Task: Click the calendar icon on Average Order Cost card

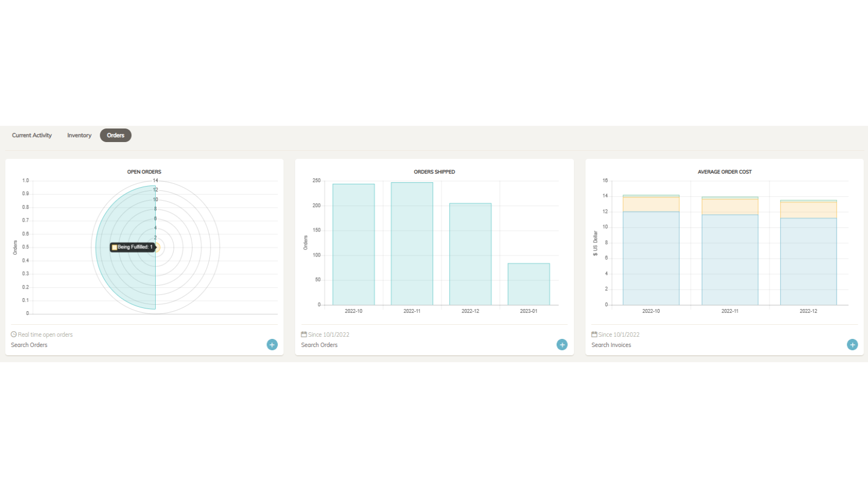Action: 595,334
